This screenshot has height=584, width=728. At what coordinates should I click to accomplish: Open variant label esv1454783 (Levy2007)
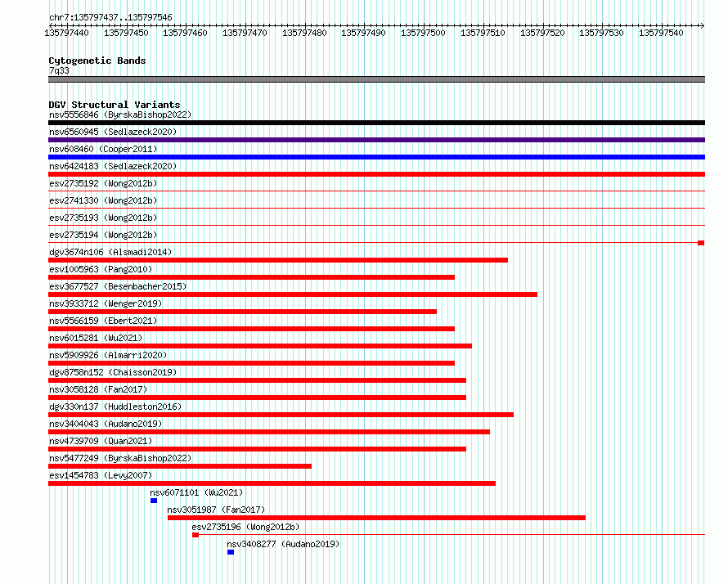coord(101,475)
